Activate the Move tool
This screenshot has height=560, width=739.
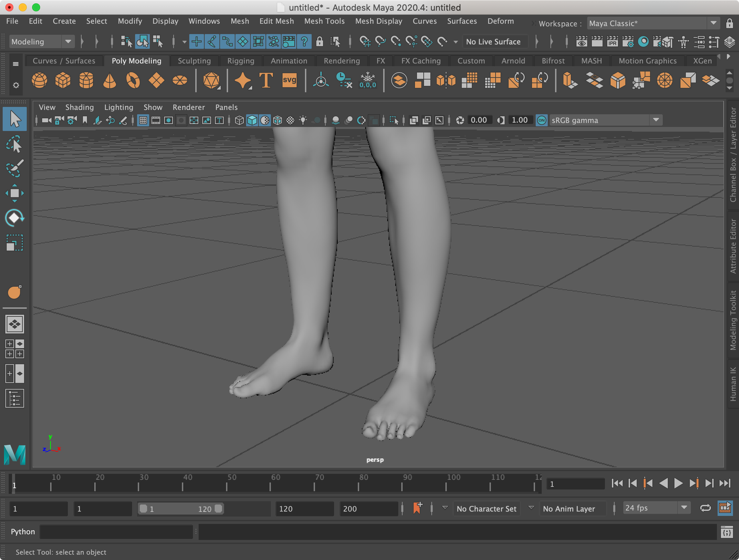[x=14, y=193]
